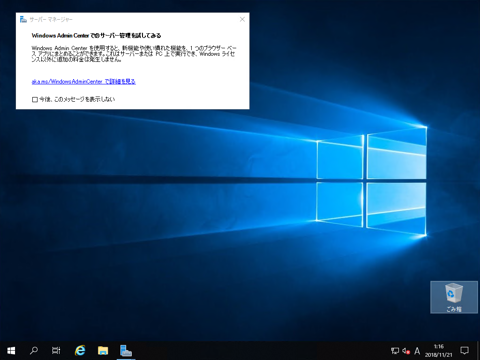Click the Server Manager icon in dialog title

click(23, 19)
